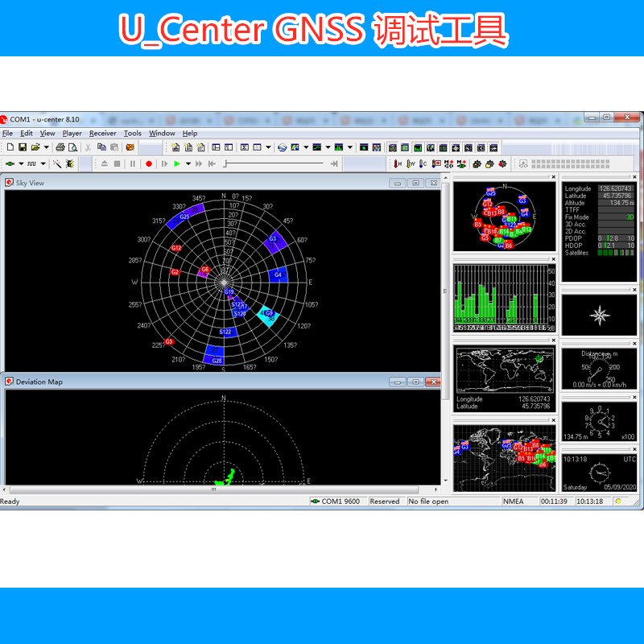644x644 pixels.
Task: Toggle the altitude meter docking window
Action: click(494, 147)
